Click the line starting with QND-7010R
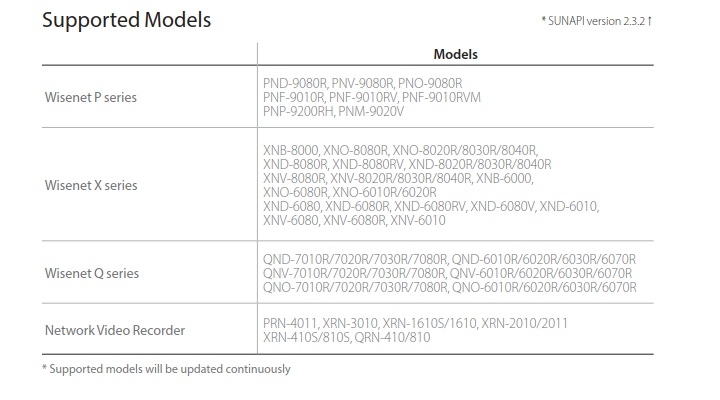This screenshot has width=720, height=400. tap(449, 259)
